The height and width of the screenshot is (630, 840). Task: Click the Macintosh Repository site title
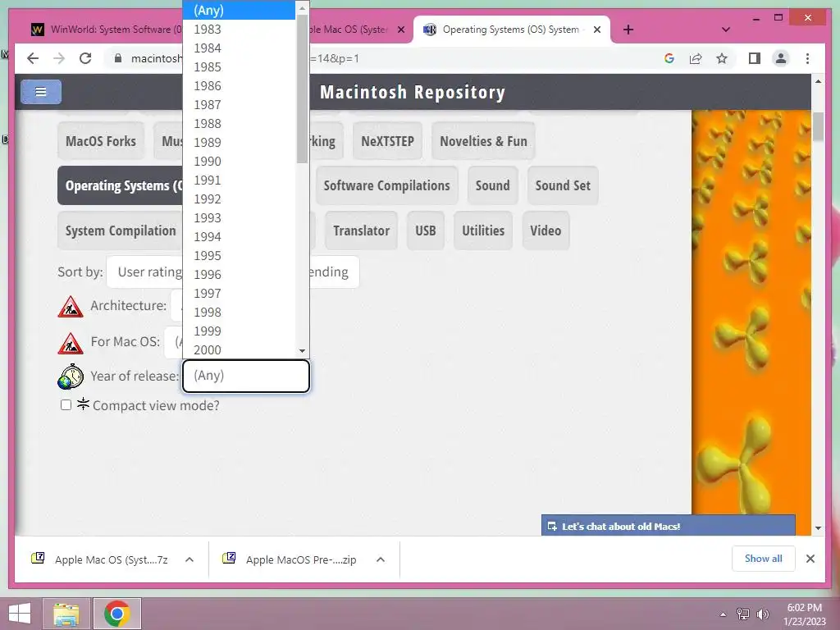413,92
